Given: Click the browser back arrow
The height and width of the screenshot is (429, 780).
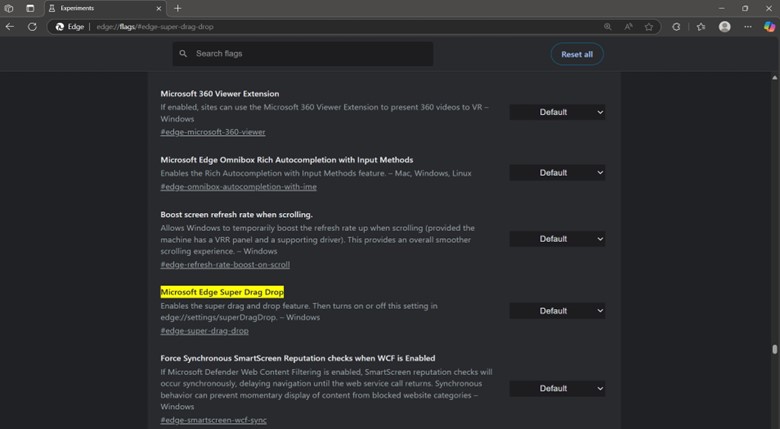Looking at the screenshot, I should click(x=10, y=27).
